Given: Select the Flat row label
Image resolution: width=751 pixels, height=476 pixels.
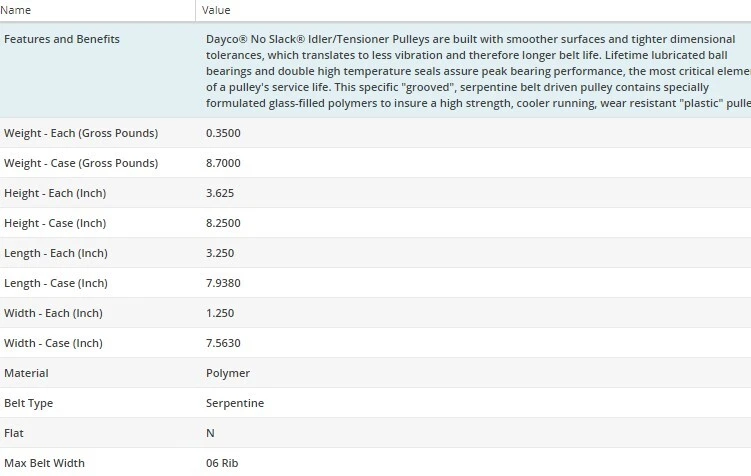Looking at the screenshot, I should [x=15, y=433].
